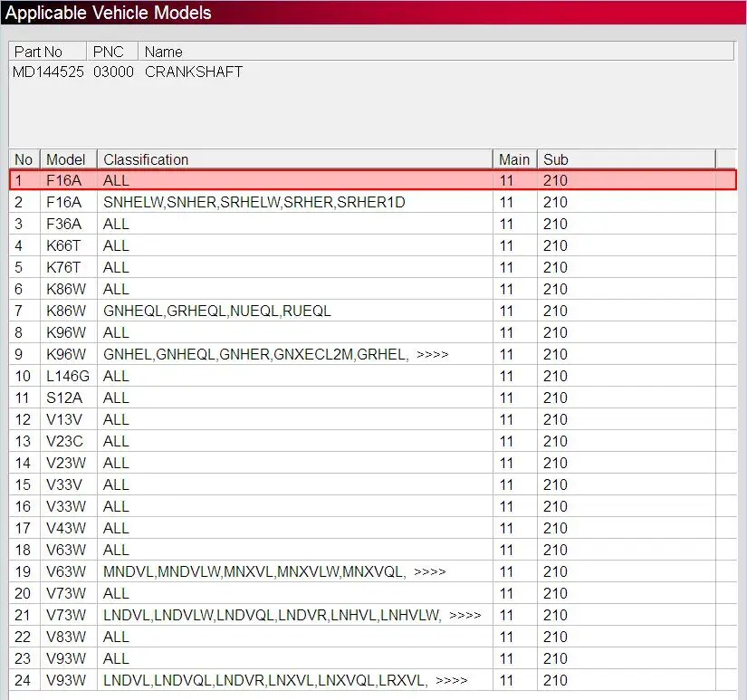Click the Part No column header
Viewport: 747px width, 700px height.
48,52
